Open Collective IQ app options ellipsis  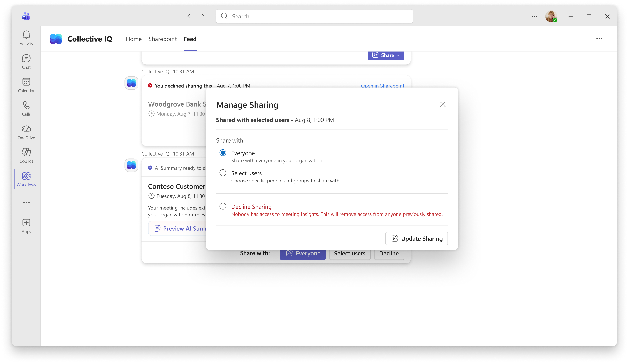coord(599,39)
